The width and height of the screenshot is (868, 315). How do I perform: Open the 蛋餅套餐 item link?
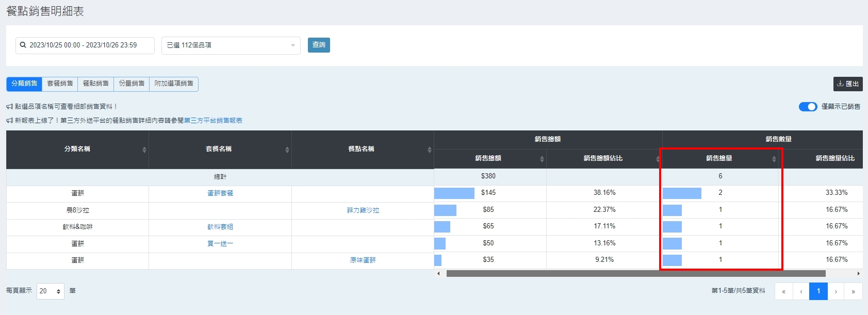(x=220, y=193)
